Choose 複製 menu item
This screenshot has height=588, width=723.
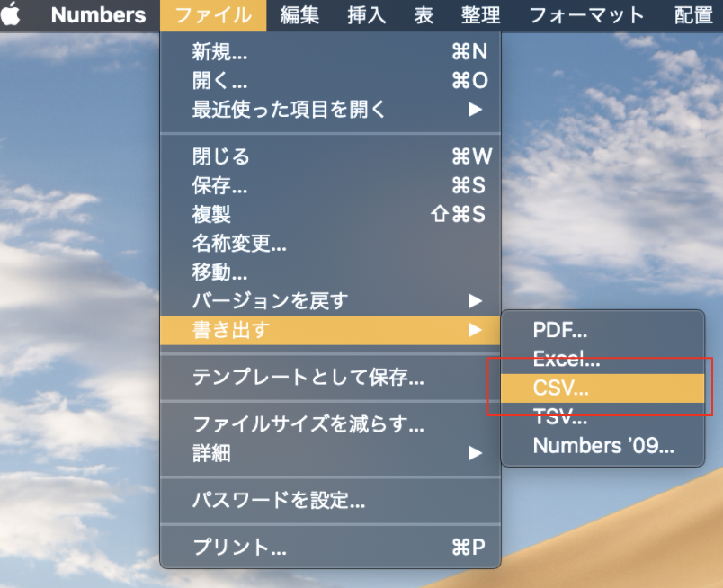330,215
